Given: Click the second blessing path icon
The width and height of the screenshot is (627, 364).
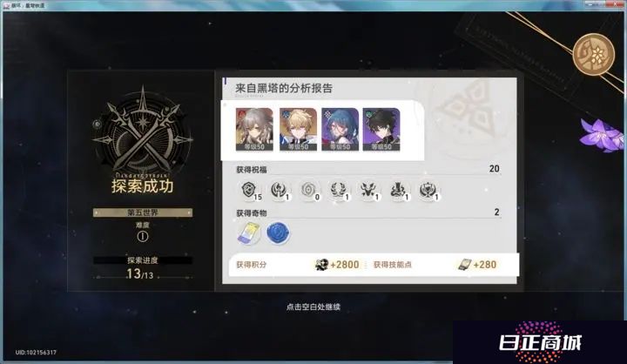Looking at the screenshot, I should point(280,190).
